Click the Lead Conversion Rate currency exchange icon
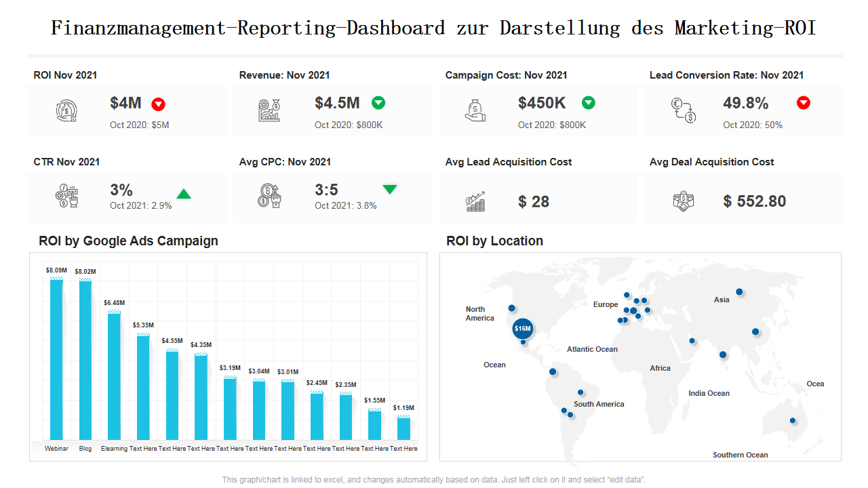Screen dimensions: 868x488 684,110
